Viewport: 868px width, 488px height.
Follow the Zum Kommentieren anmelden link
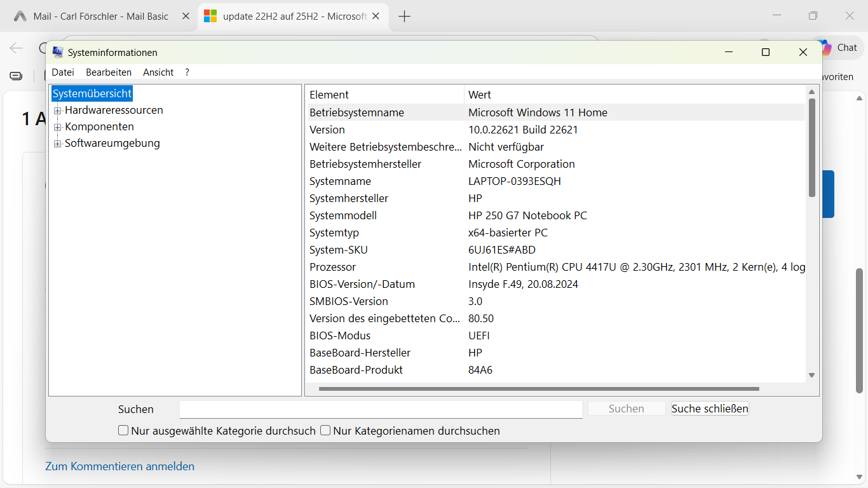(x=119, y=466)
